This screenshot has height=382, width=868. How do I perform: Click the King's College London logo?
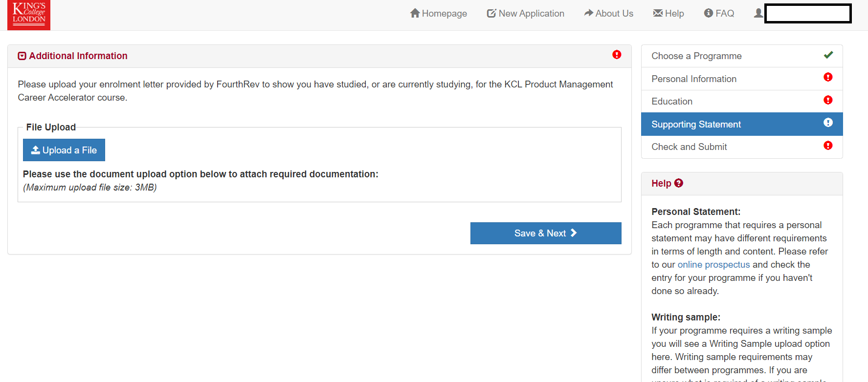[x=29, y=15]
